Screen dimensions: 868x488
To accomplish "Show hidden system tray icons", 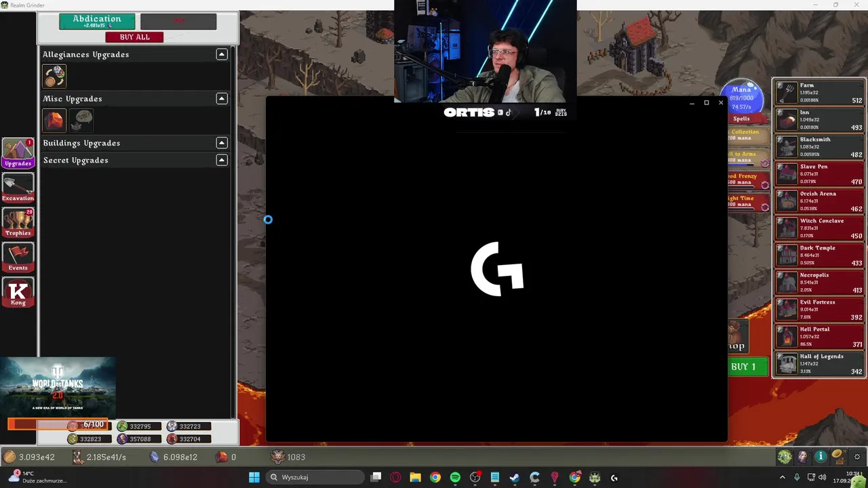I will [782, 477].
